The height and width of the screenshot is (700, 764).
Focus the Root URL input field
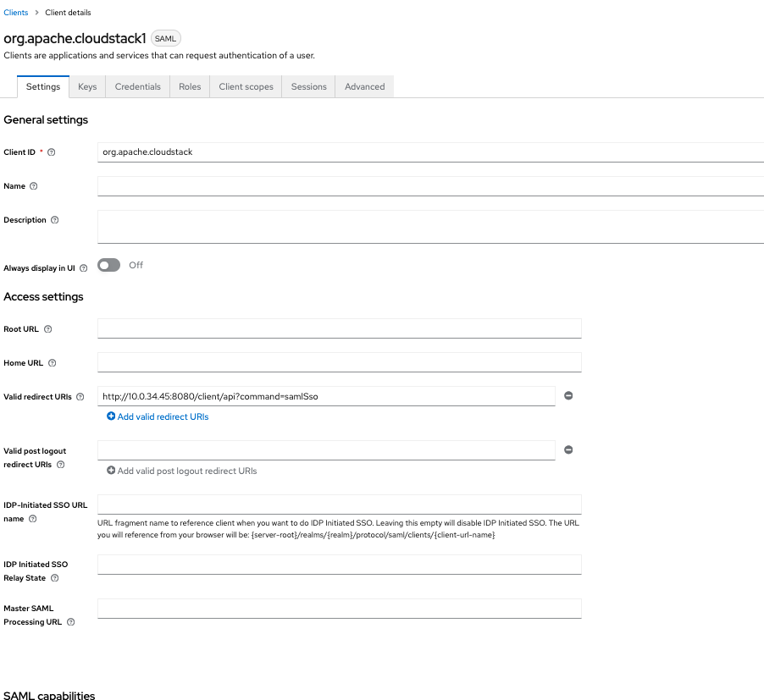(339, 328)
